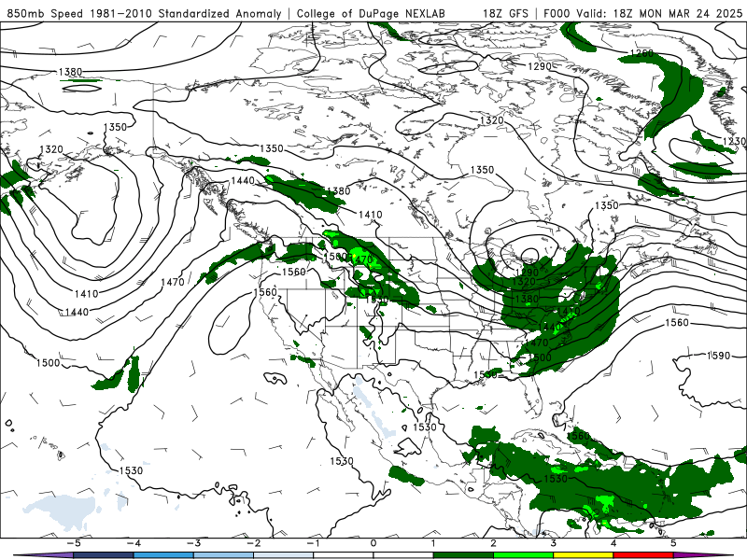This screenshot has width=747, height=560.
Task: Click the '3' colorbar tick label
Action: point(553,543)
